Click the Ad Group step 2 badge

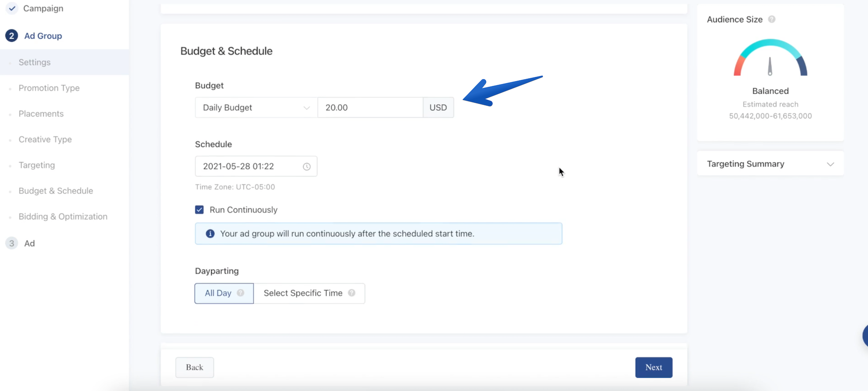[x=11, y=36]
